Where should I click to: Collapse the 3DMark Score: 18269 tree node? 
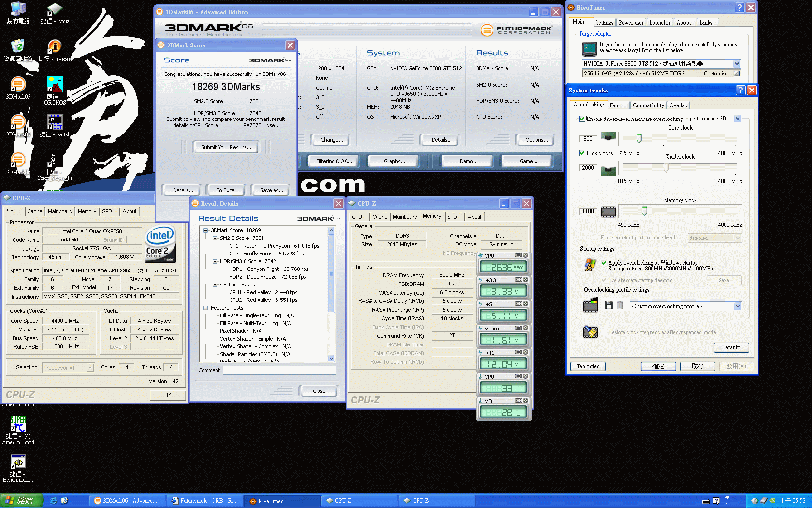[205, 230]
